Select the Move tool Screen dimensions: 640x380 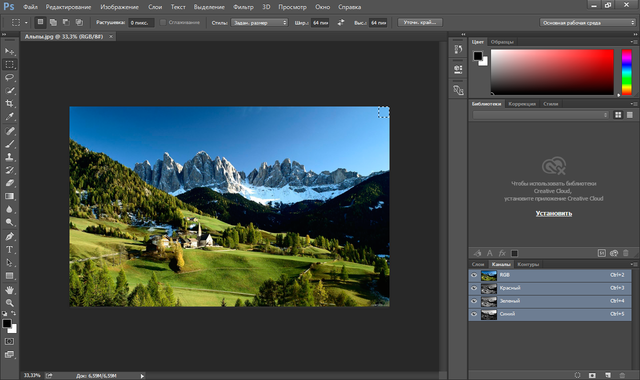click(9, 51)
